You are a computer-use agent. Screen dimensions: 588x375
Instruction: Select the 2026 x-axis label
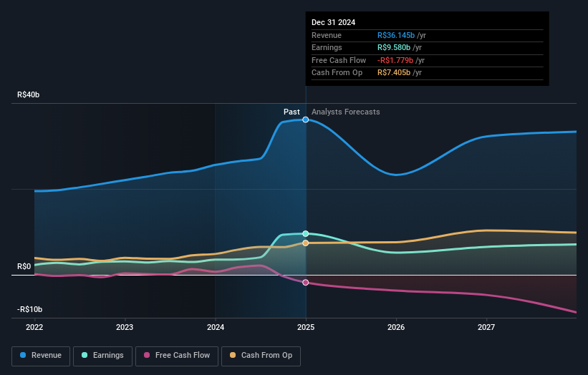(396, 328)
